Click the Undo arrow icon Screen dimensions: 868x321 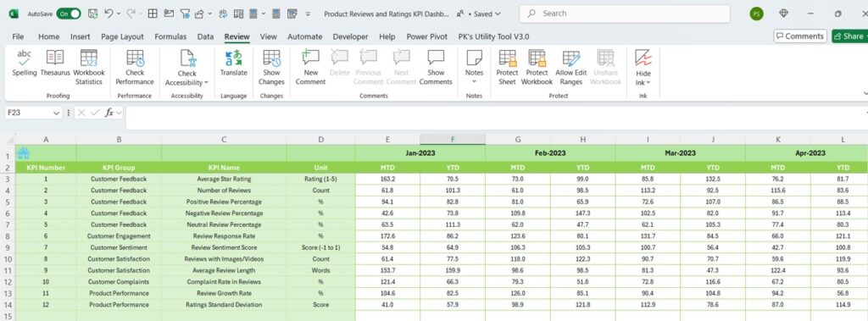click(x=108, y=14)
